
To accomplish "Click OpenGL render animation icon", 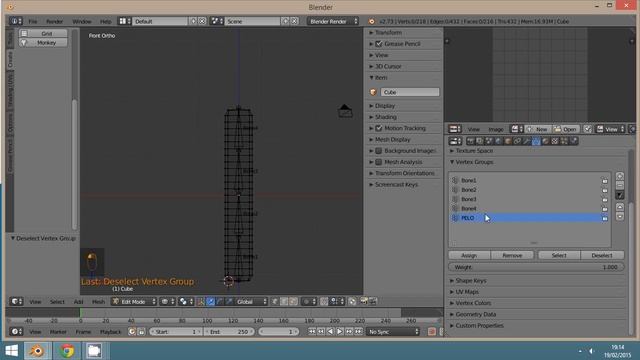I will tap(373, 301).
